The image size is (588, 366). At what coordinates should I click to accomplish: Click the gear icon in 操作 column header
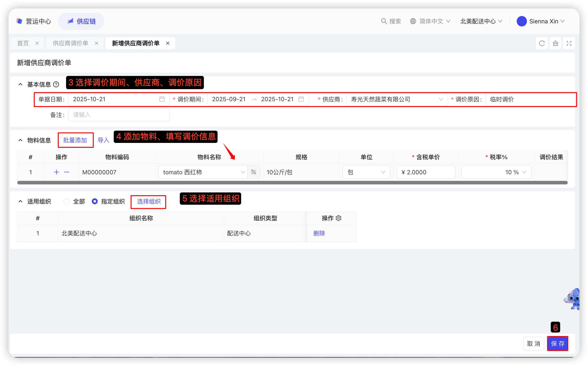click(x=339, y=218)
